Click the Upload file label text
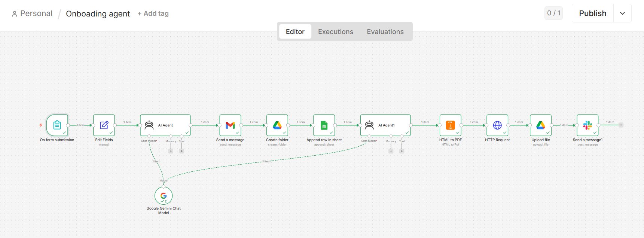 click(541, 140)
